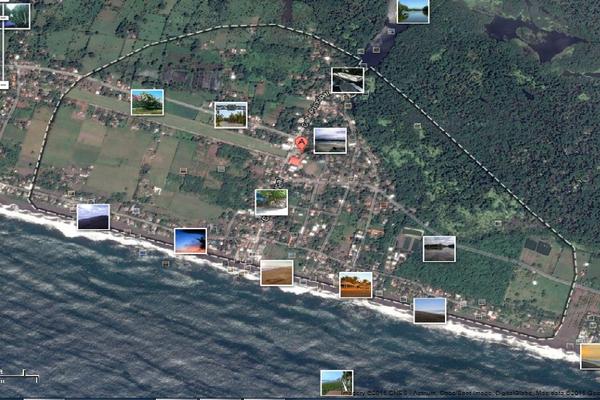
Task: Open forest photo in top-left corner
Action: click(16, 15)
